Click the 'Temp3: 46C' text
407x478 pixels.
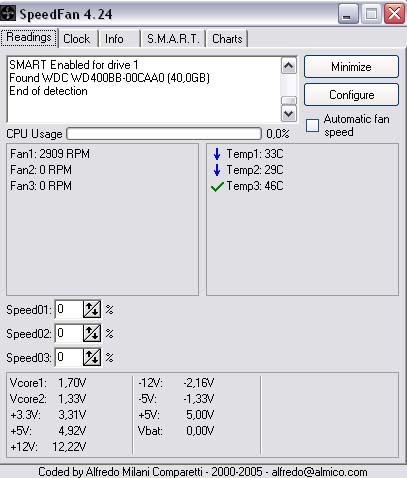click(255, 186)
